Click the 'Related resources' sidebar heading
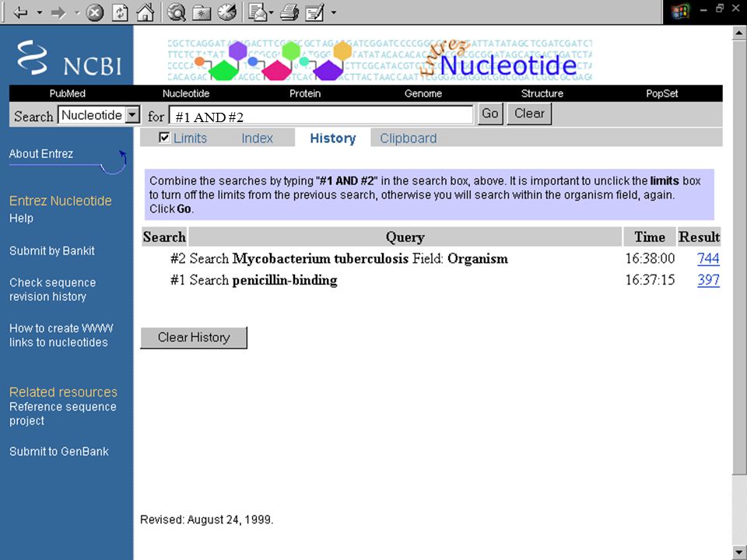The image size is (747, 560). point(63,392)
